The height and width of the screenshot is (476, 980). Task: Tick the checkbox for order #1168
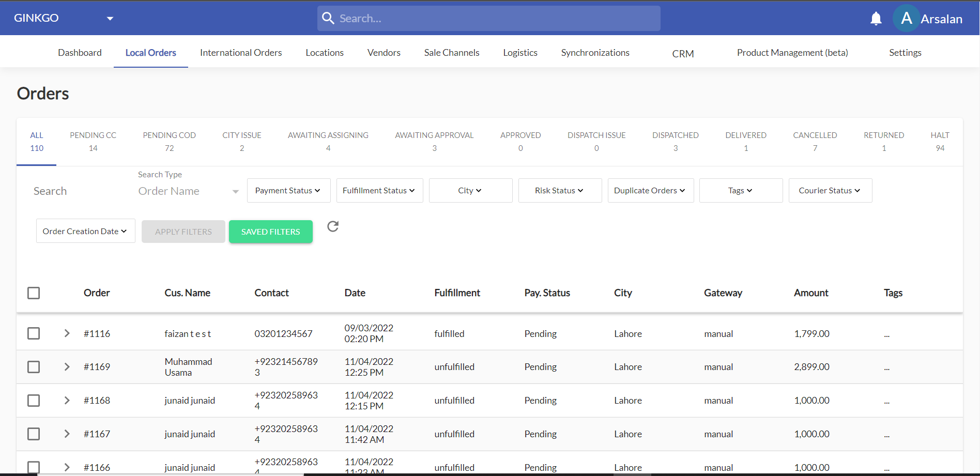click(34, 400)
